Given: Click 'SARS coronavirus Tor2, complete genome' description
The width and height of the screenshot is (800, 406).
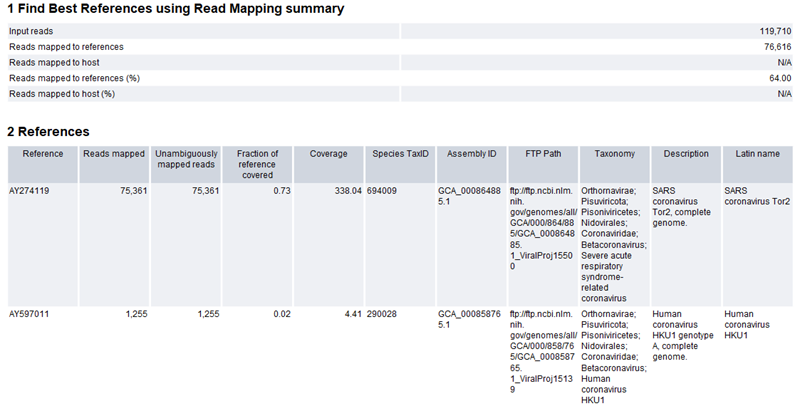Looking at the screenshot, I should [x=681, y=207].
